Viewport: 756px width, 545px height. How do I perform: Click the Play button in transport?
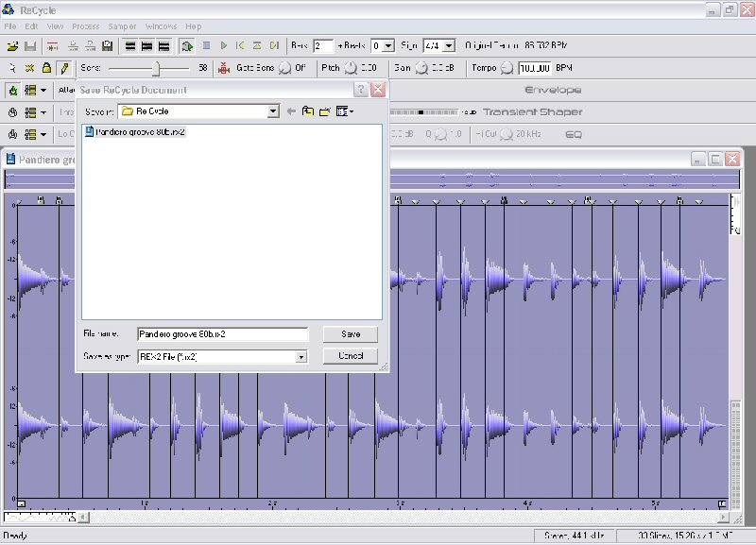(x=224, y=45)
